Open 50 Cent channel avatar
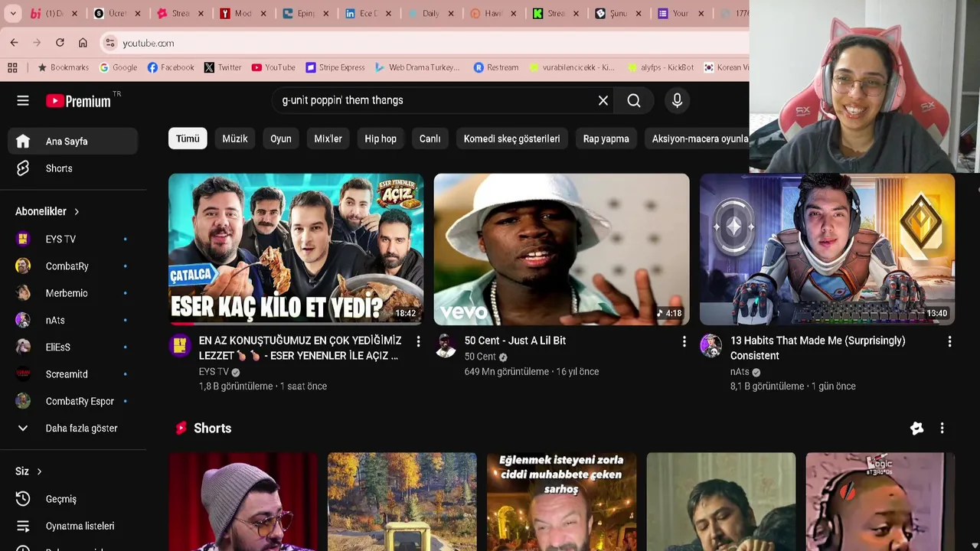The width and height of the screenshot is (980, 551). pyautogui.click(x=446, y=346)
